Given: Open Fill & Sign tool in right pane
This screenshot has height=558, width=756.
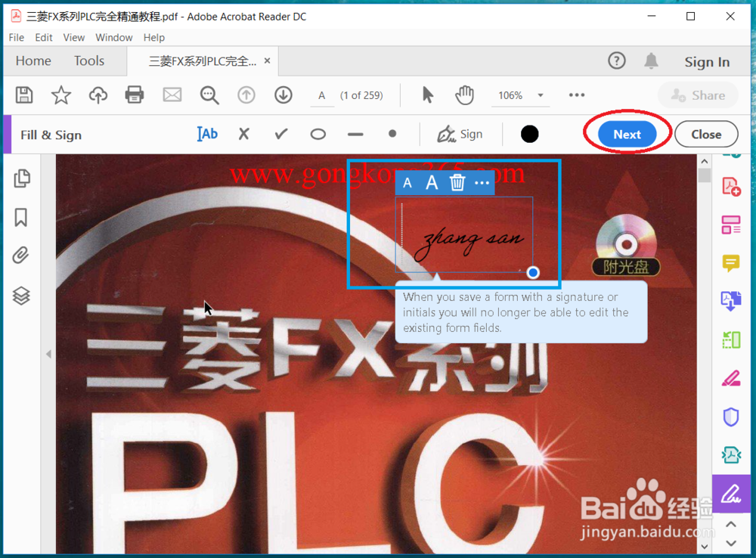Looking at the screenshot, I should click(731, 494).
